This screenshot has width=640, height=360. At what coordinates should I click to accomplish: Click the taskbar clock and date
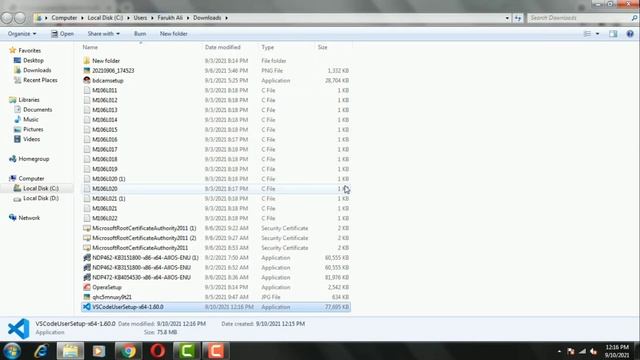(x=617, y=351)
